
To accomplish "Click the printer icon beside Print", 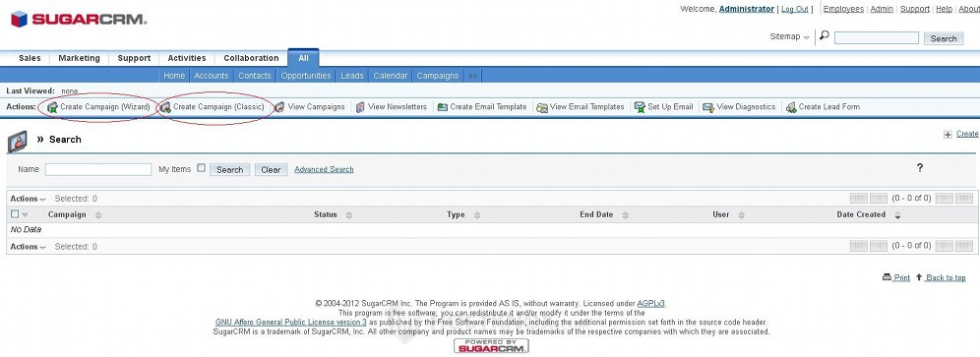I will (887, 277).
